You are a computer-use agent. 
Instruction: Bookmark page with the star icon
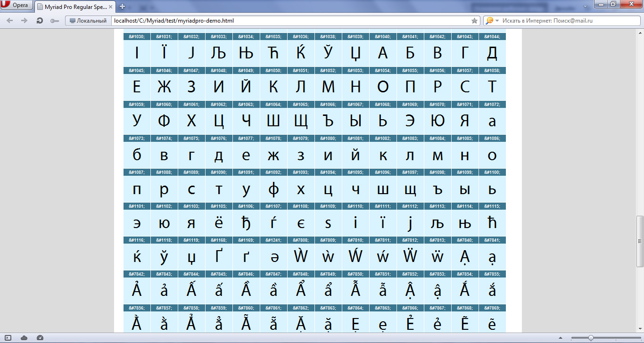click(x=474, y=21)
